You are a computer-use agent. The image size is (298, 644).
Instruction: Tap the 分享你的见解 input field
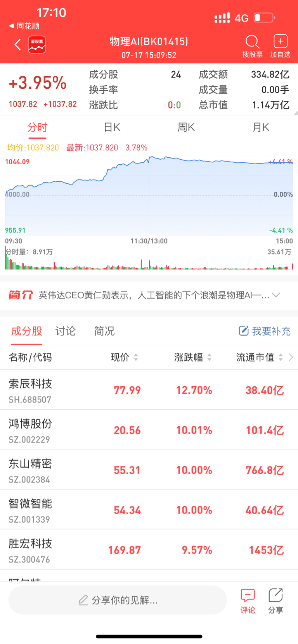tap(118, 600)
